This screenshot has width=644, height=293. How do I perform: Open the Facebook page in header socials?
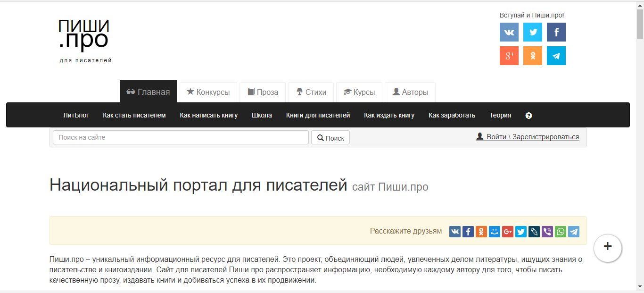(x=556, y=32)
